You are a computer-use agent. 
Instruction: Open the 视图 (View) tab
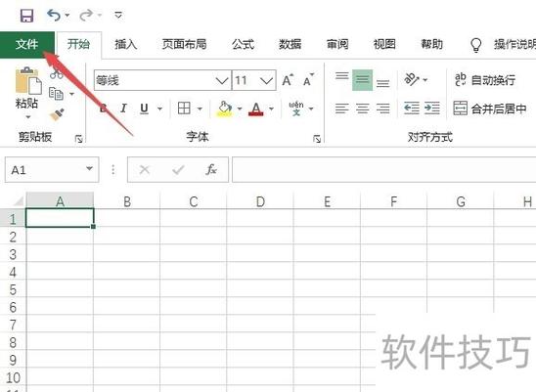(384, 44)
